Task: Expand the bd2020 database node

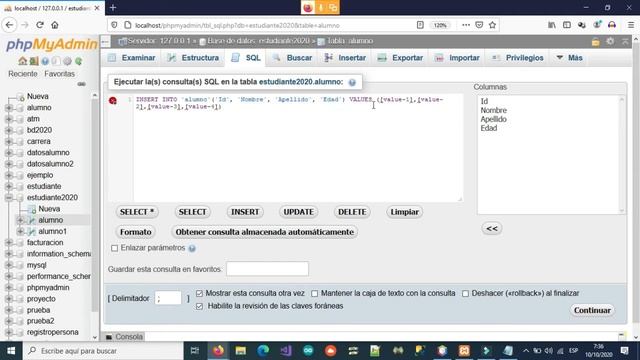Action: 9,130
